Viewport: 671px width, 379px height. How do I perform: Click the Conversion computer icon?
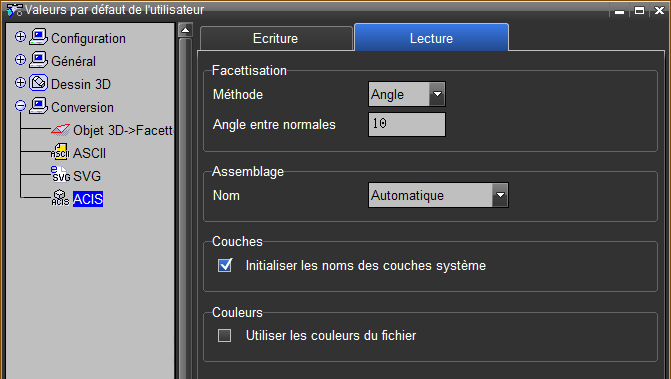tap(39, 106)
